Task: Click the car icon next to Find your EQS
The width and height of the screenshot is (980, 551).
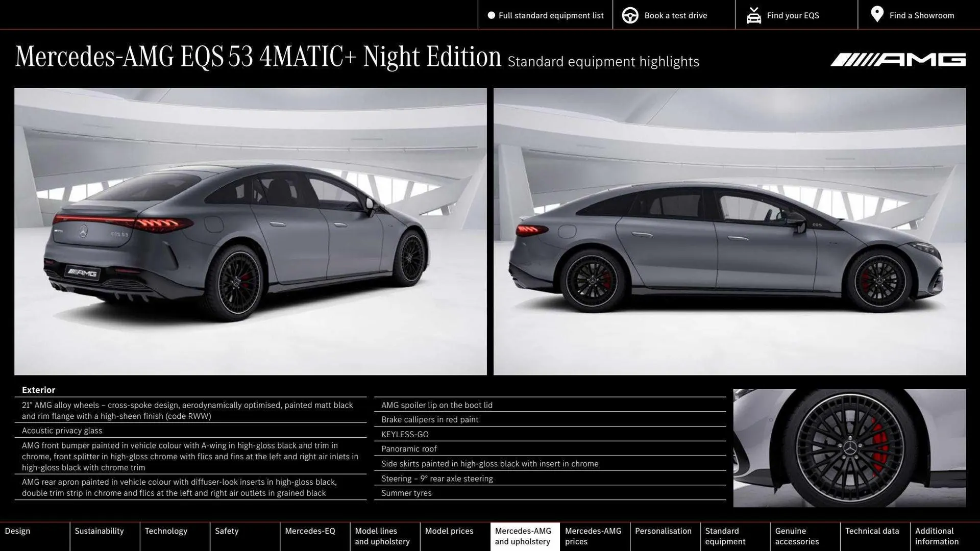Action: (753, 15)
